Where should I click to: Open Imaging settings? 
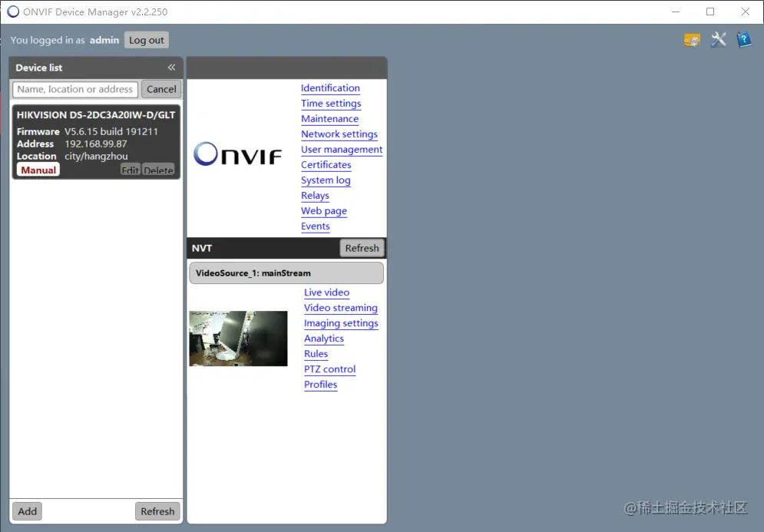coord(341,323)
